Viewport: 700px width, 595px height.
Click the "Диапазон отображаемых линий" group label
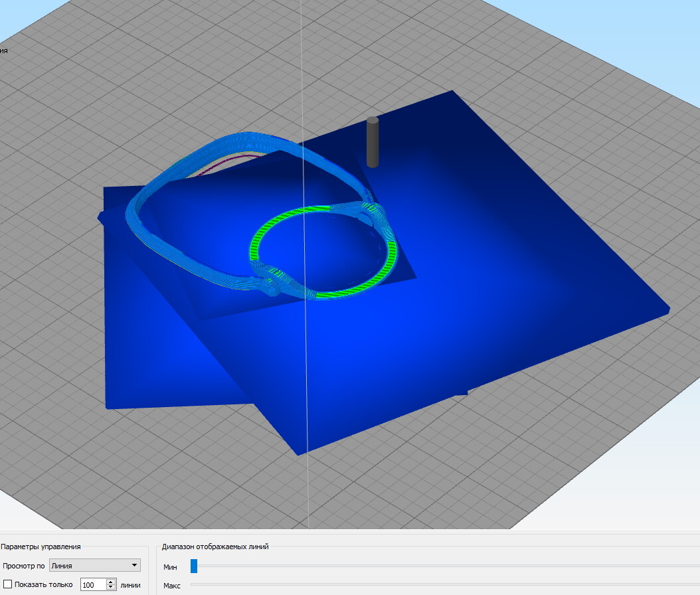coord(215,547)
